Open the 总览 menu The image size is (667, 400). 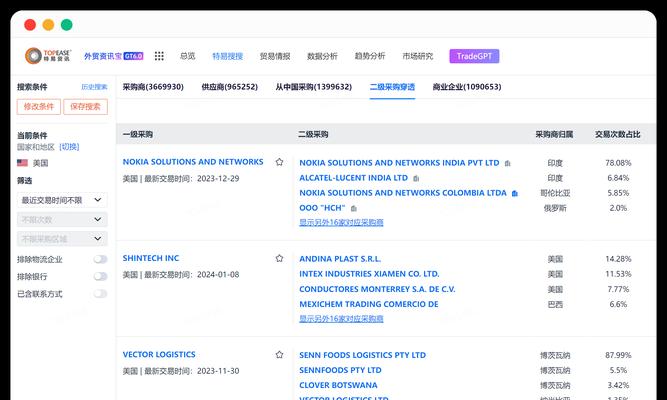click(188, 56)
